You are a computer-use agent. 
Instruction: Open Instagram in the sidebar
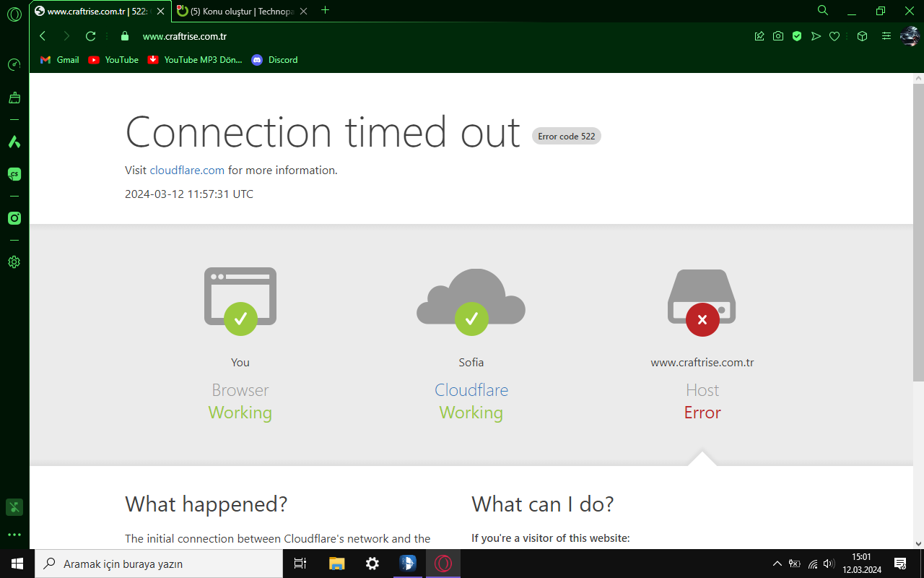(14, 218)
